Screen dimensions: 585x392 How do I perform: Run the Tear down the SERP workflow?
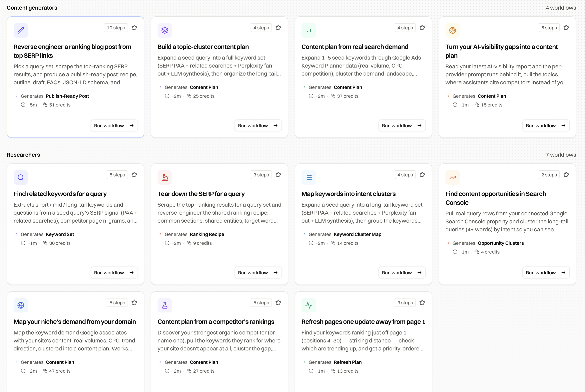[258, 273]
